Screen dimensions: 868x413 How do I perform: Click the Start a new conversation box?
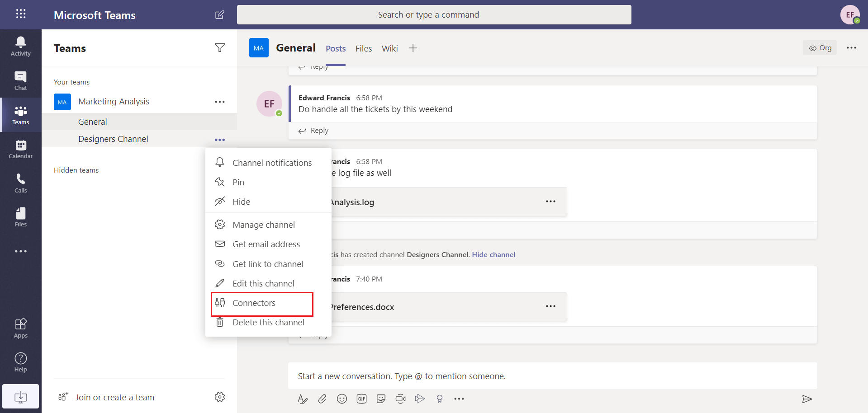(498, 375)
